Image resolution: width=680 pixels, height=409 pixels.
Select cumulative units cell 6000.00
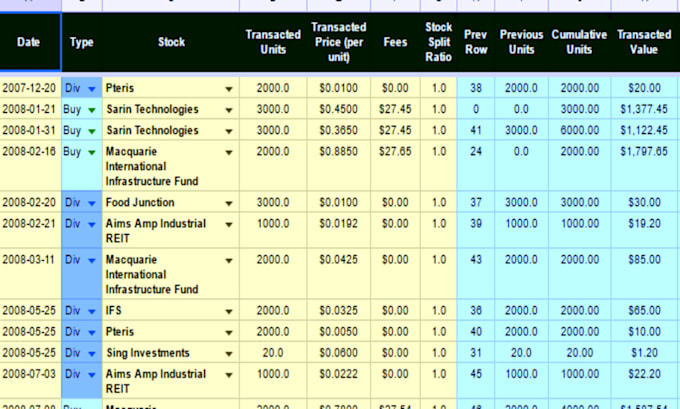click(x=579, y=131)
